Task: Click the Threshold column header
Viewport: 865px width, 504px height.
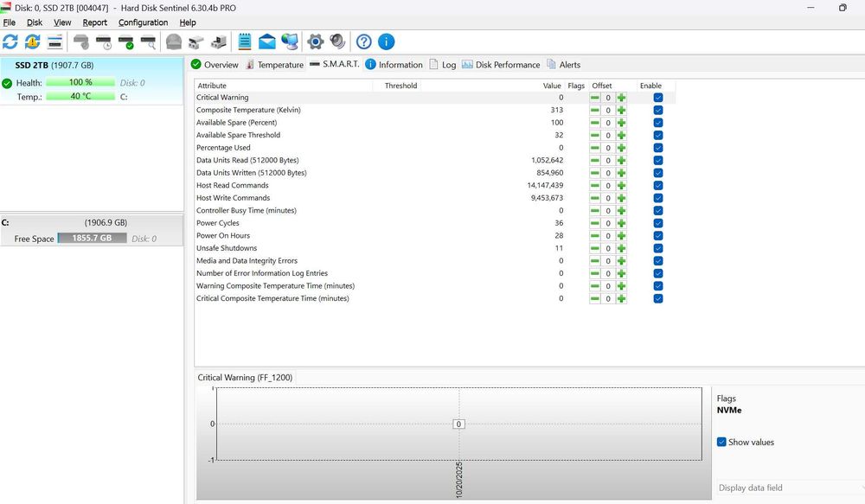Action: coord(395,86)
